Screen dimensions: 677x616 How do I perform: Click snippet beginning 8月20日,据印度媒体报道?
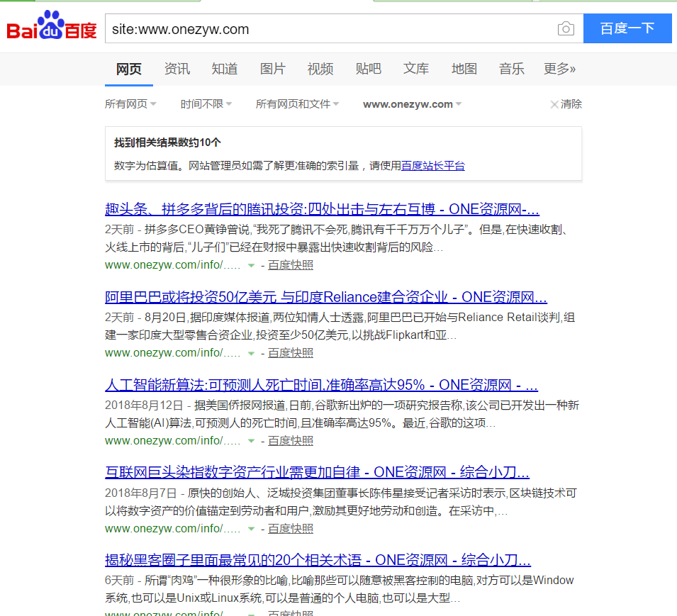pyautogui.click(x=340, y=326)
